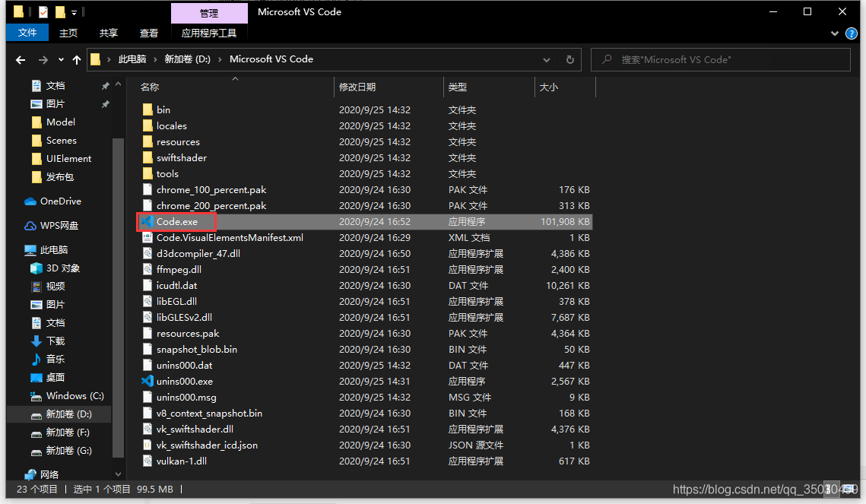Open address bar history dropdown
Image resolution: width=866 pixels, height=504 pixels.
[x=546, y=59]
